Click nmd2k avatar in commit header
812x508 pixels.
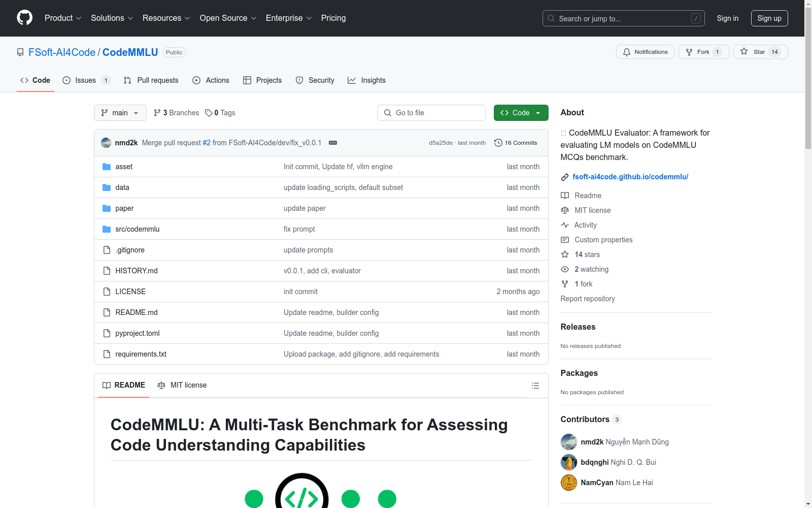pyautogui.click(x=106, y=143)
